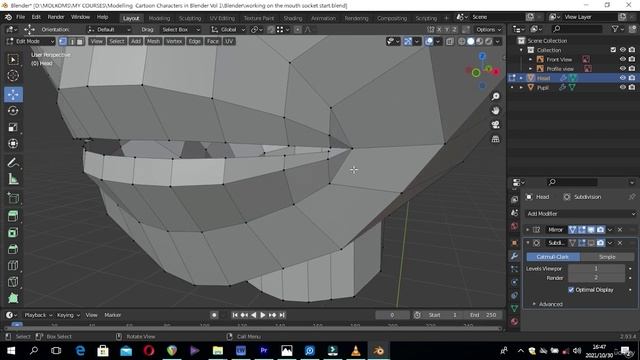Open the Global orientation dropdown
Image resolution: width=640 pixels, height=360 pixels.
click(x=228, y=29)
